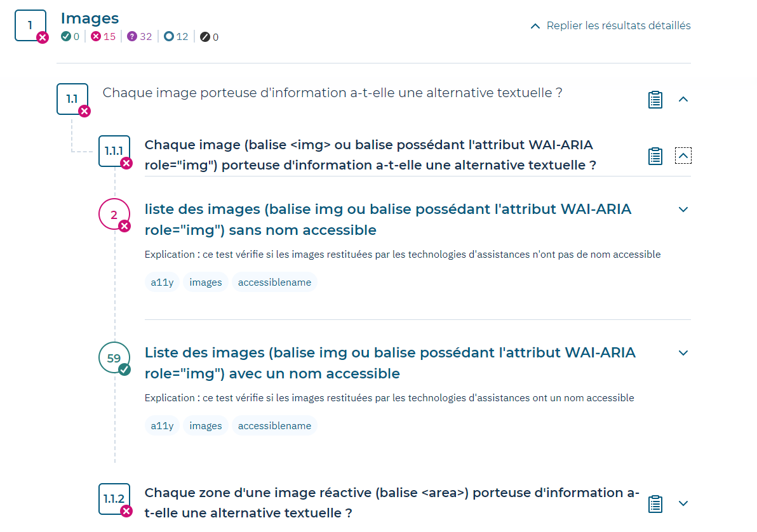Click the theme 1 Images number badge
Viewport: 757px width, 532px height.
[x=30, y=25]
